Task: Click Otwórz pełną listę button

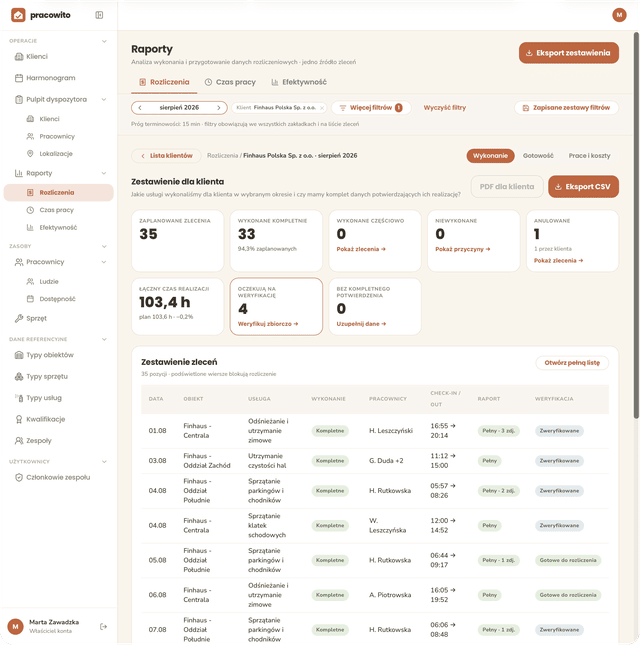Action: 572,363
